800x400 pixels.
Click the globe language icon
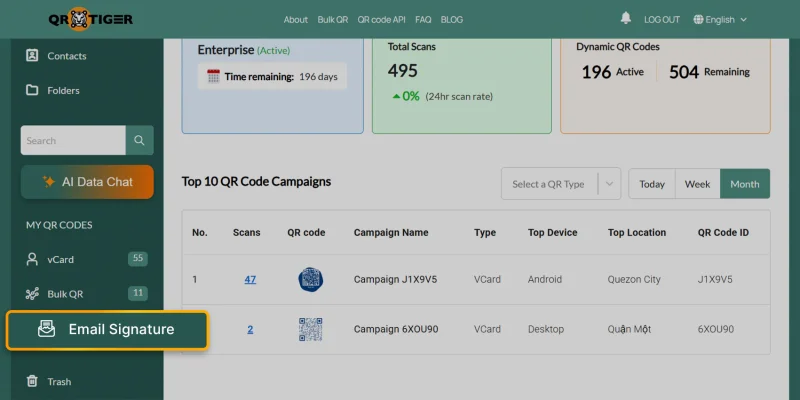pyautogui.click(x=698, y=19)
